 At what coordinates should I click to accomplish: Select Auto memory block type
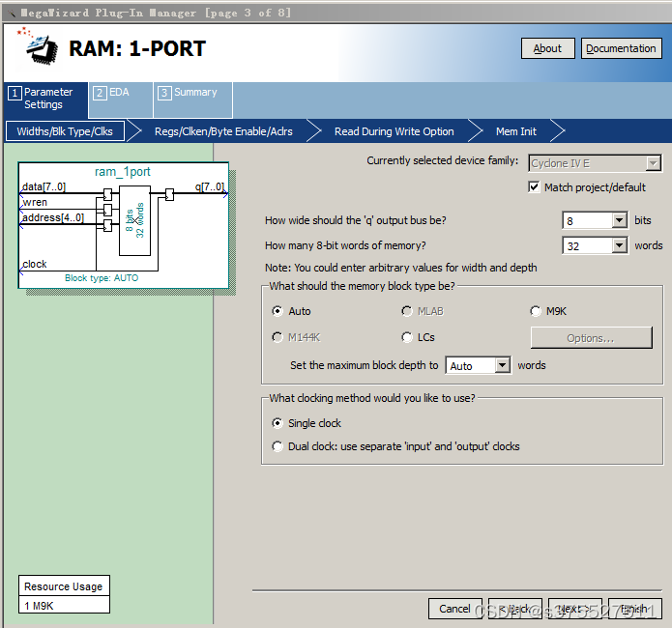[x=278, y=311]
